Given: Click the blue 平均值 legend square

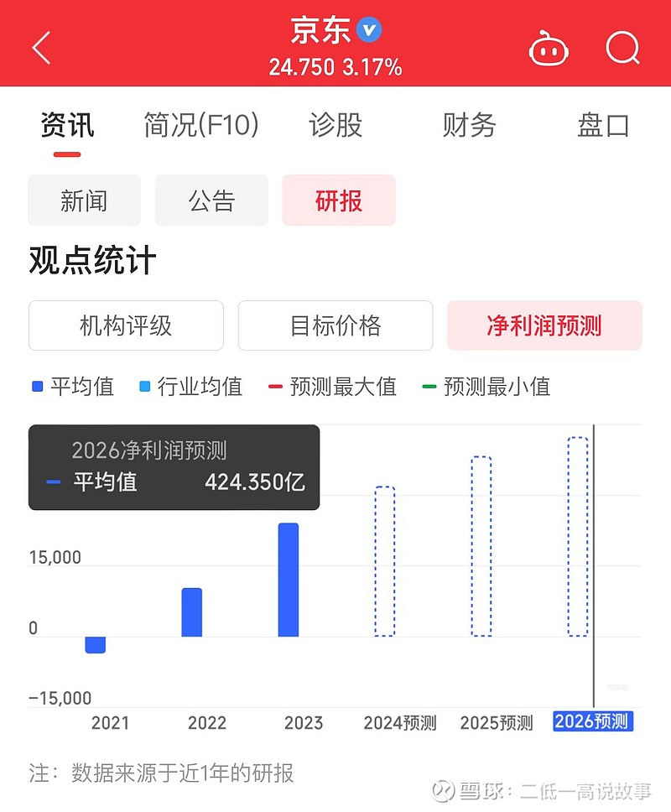Looking at the screenshot, I should click(36, 387).
